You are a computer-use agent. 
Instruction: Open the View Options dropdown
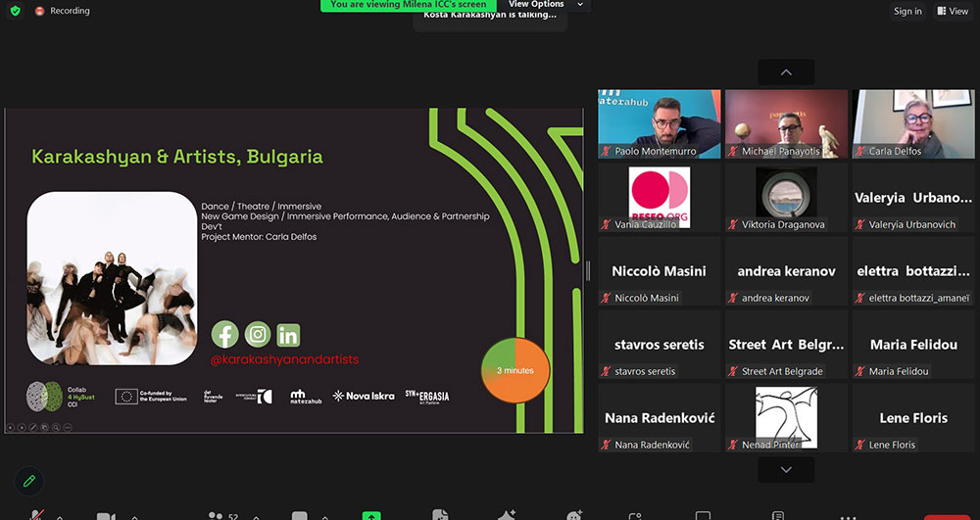pos(545,5)
